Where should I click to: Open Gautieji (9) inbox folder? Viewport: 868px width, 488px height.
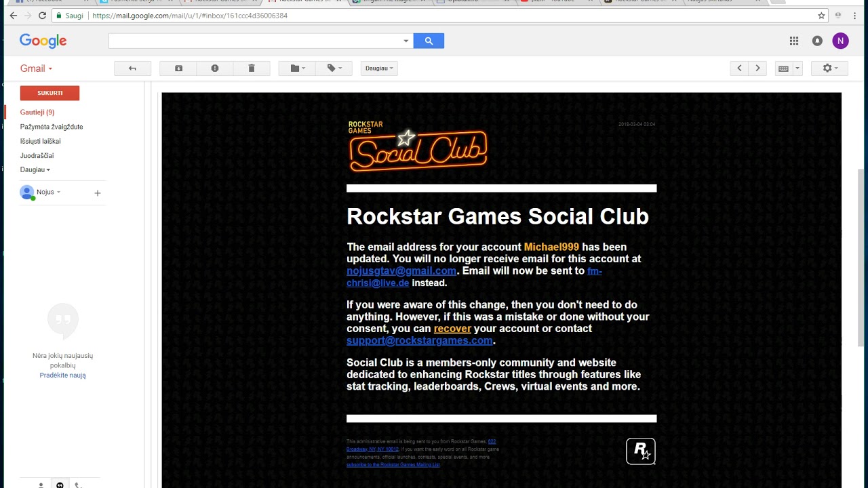37,113
